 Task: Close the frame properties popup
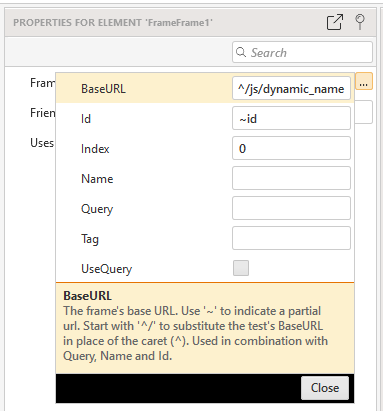click(325, 388)
